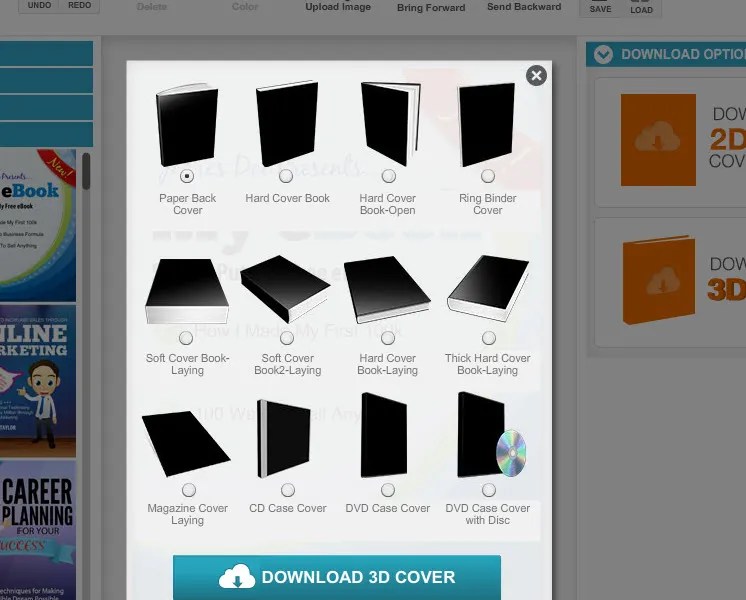This screenshot has height=600, width=746.
Task: Click the Magazine Cover Laying mockup image
Action: 186,443
